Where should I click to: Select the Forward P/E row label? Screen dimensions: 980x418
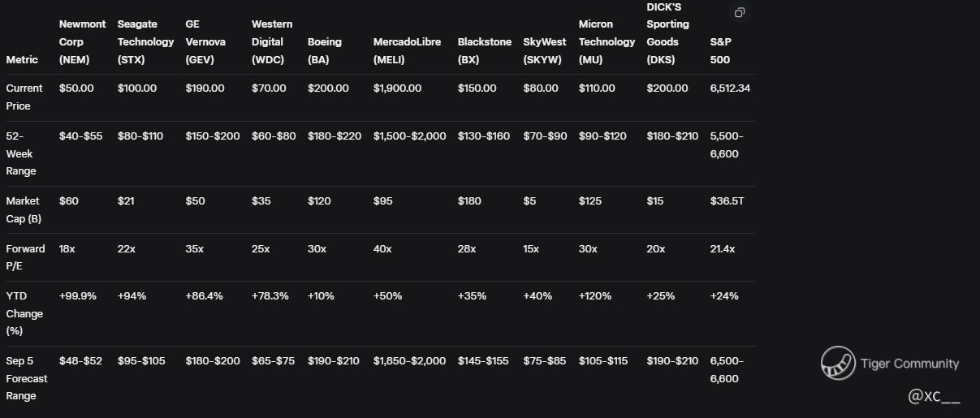tap(25, 257)
